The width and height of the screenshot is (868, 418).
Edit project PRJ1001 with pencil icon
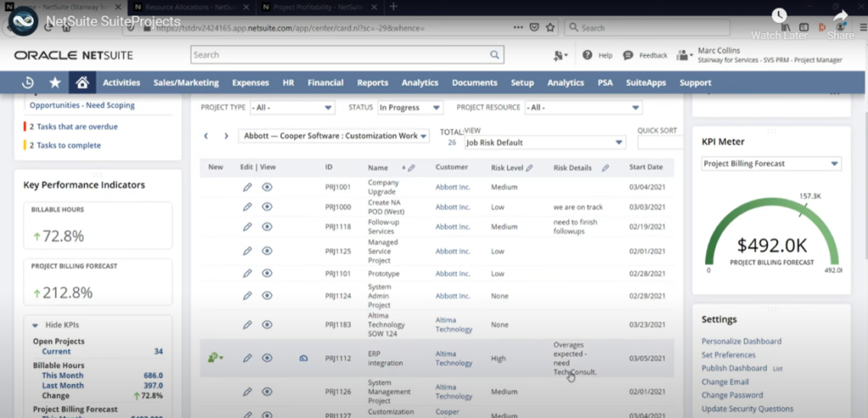pyautogui.click(x=247, y=187)
